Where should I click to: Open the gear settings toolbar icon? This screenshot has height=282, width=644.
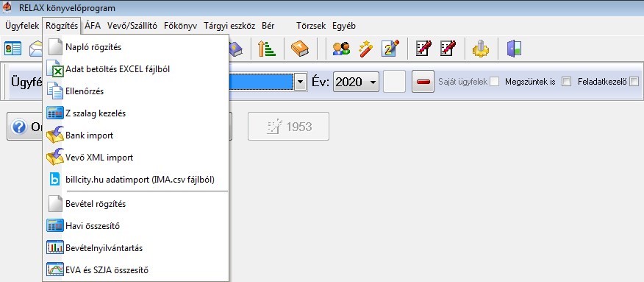481,49
